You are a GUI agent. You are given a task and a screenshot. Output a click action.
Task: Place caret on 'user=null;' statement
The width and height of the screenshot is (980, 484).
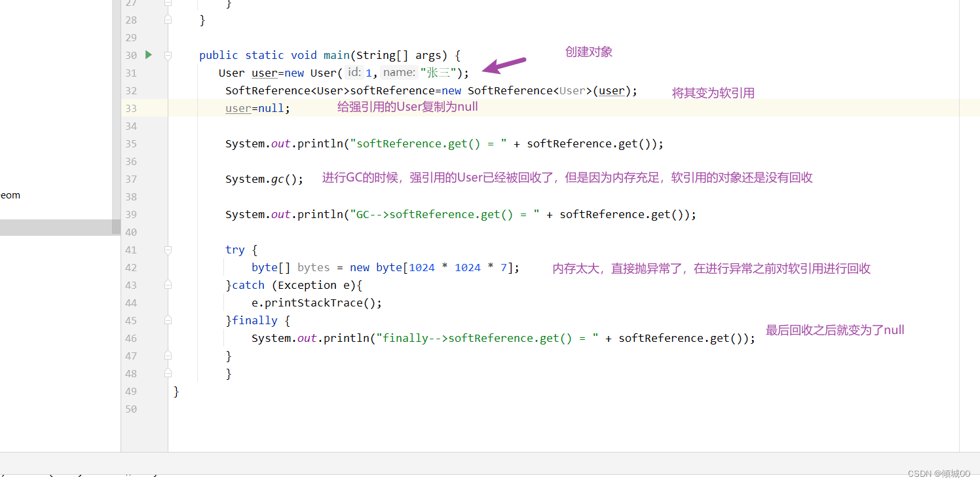tap(257, 108)
